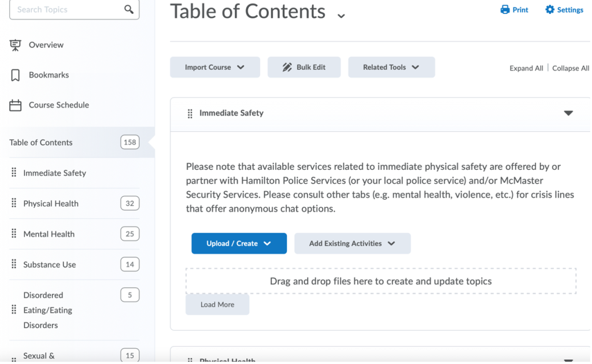This screenshot has width=592, height=364.
Task: Open the Add Existing Activities dropdown
Action: click(x=352, y=243)
